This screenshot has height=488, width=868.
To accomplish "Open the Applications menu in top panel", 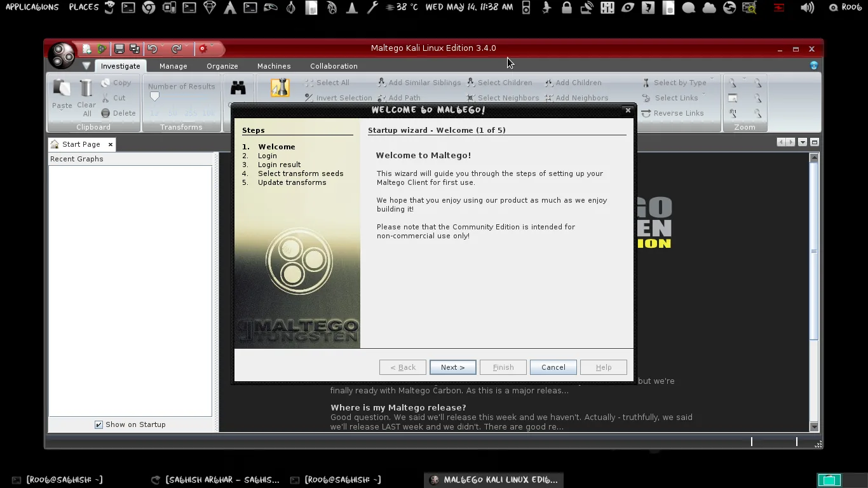I will [x=32, y=7].
